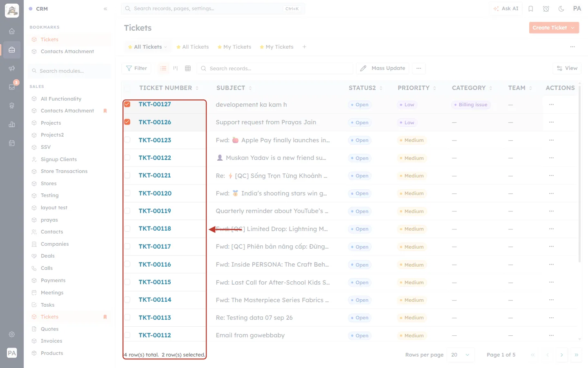This screenshot has width=588, height=368.
Task: Open the settings gear in left rail
Action: point(12,334)
